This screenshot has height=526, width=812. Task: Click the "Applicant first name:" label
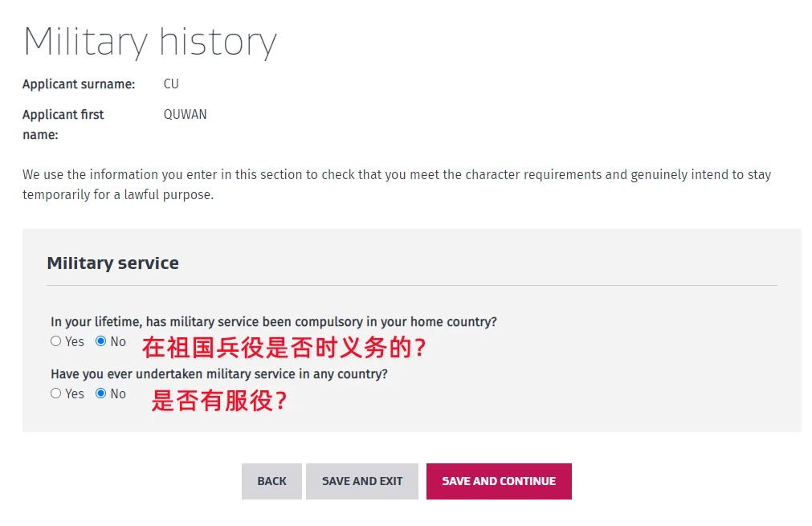pos(63,124)
